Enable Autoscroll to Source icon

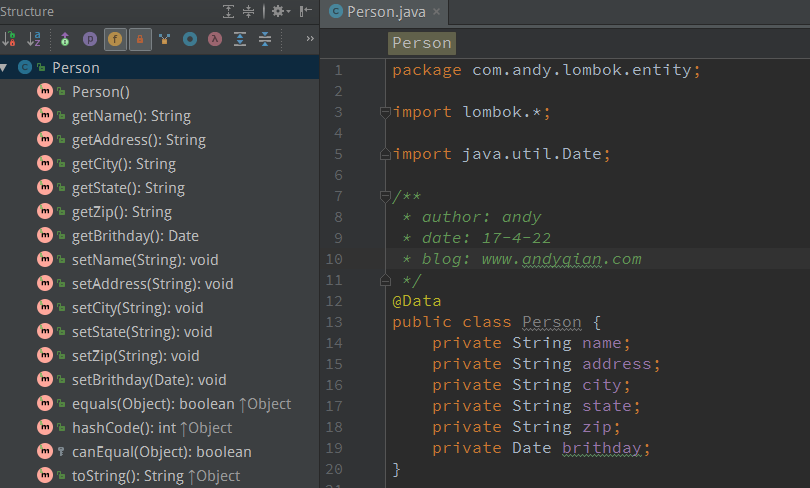pos(240,39)
